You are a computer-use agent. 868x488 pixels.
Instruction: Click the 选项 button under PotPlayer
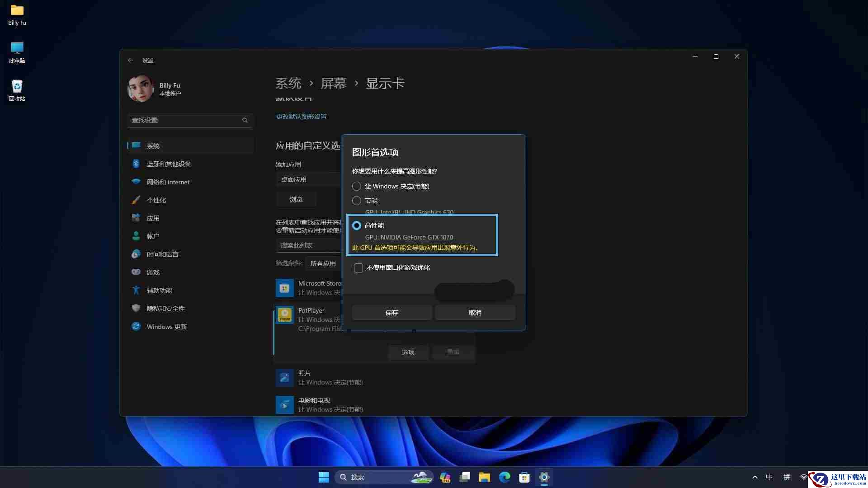coord(408,352)
